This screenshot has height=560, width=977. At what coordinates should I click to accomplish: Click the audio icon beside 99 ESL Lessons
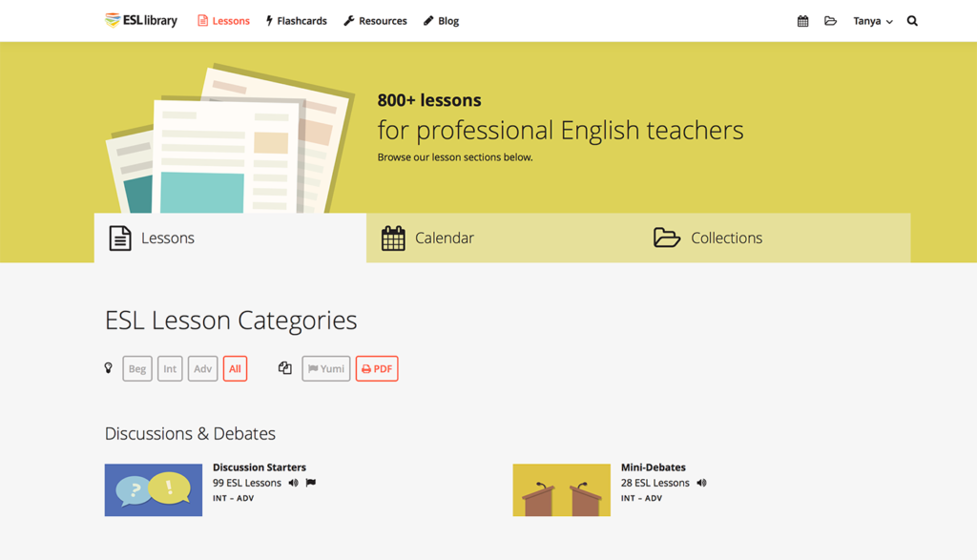[x=294, y=483]
